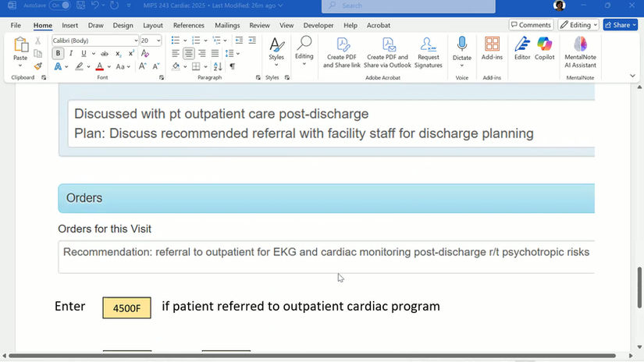Launch Copilot
Image resolution: width=644 pixels, height=362 pixels.
545,48
